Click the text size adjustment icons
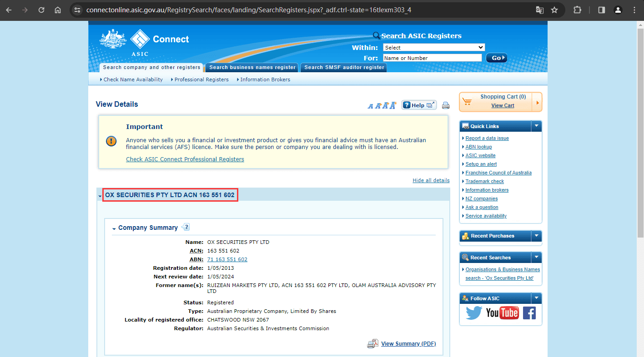Viewport: 644px width, 357px height. point(382,105)
